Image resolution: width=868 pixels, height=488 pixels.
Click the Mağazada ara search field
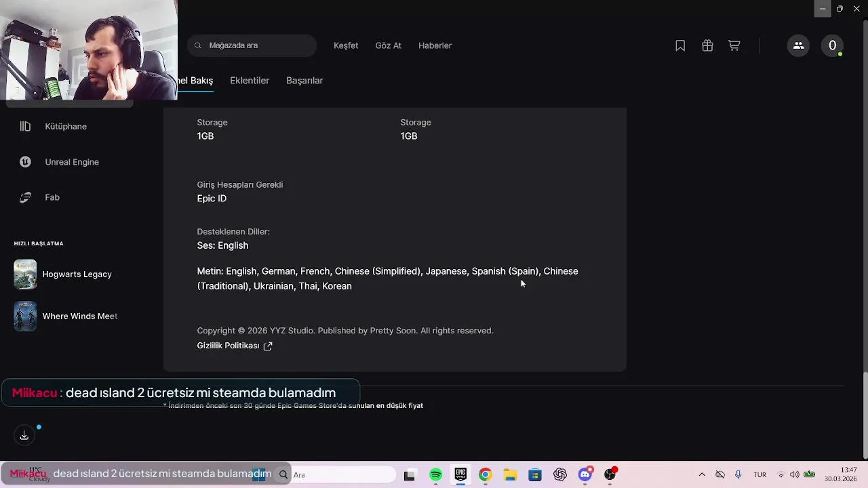(x=252, y=45)
